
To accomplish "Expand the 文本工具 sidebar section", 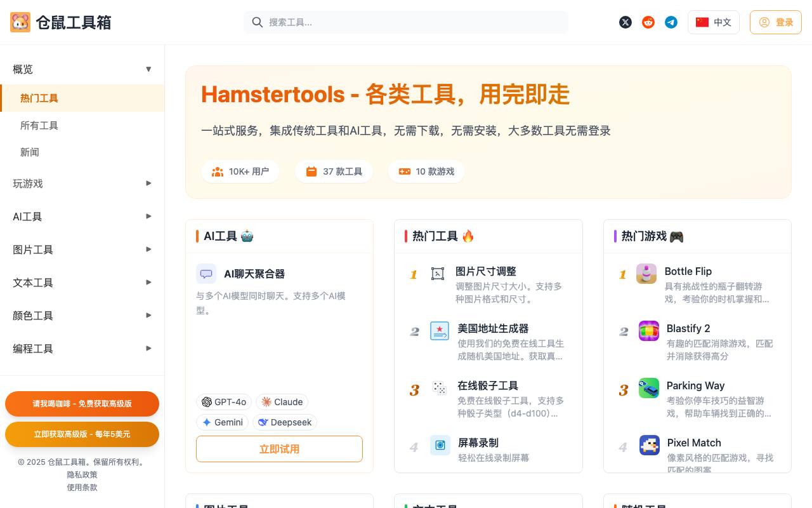I will point(82,283).
